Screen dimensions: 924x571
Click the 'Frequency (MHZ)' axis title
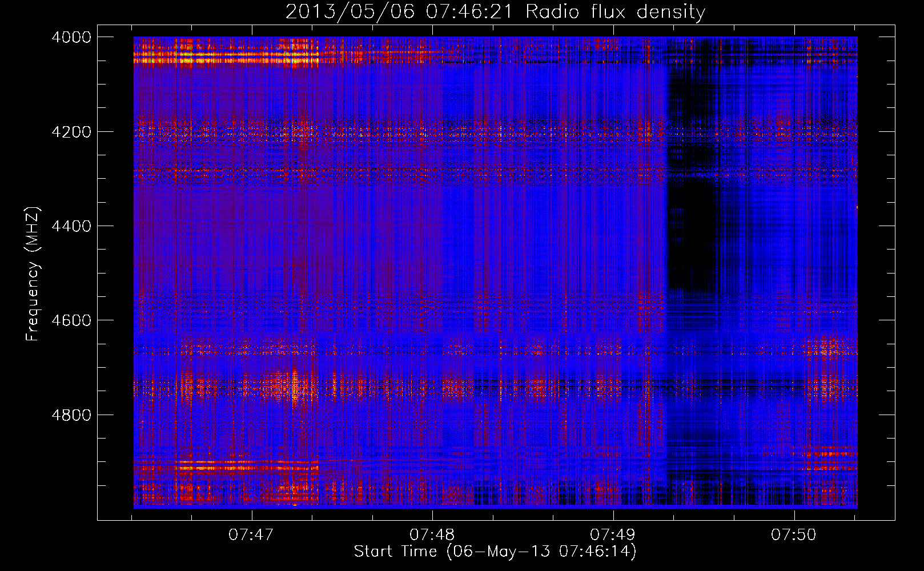[x=33, y=274]
